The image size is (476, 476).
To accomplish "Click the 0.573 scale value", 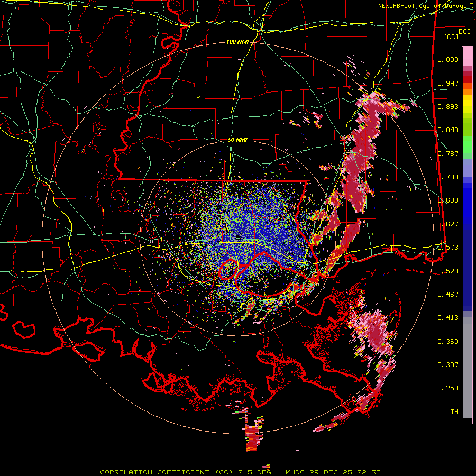I will click(x=448, y=248).
